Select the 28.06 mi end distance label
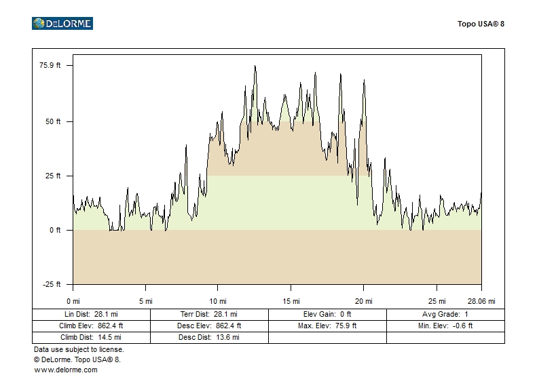 pos(481,301)
